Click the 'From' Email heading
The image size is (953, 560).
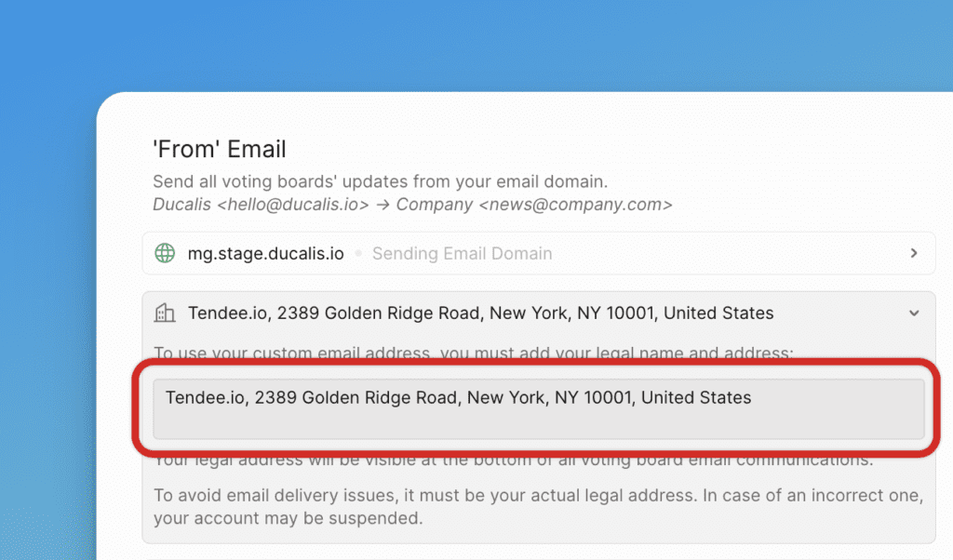tap(220, 149)
